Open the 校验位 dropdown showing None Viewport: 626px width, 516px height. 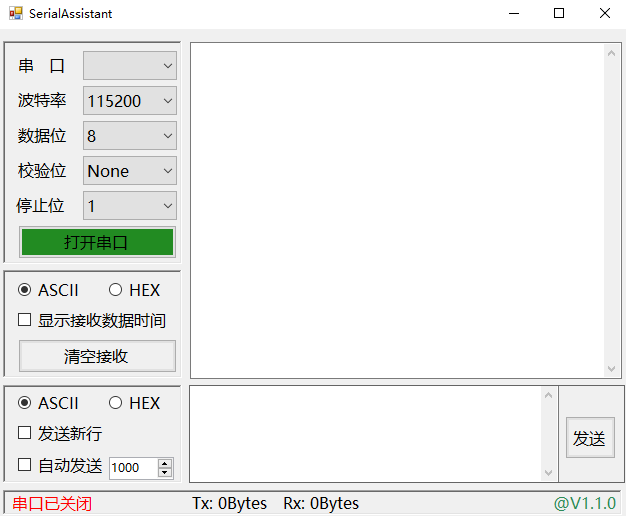[130, 171]
